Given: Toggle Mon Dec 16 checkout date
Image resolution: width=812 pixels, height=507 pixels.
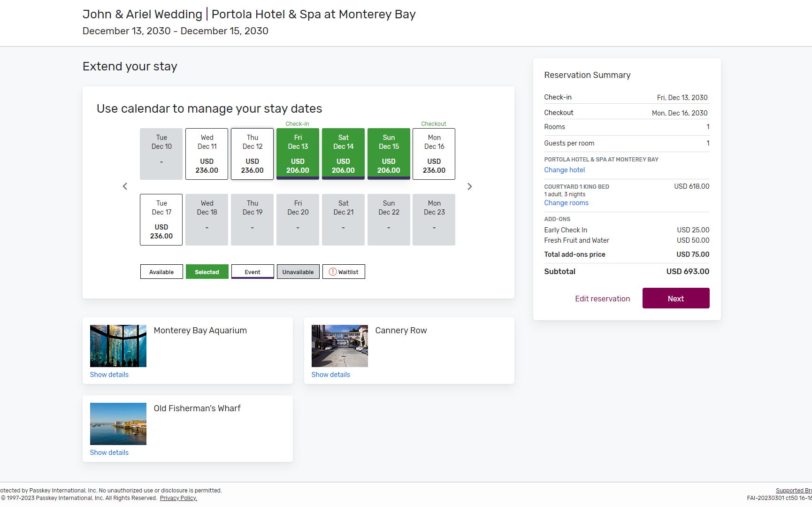Looking at the screenshot, I should click(x=434, y=154).
